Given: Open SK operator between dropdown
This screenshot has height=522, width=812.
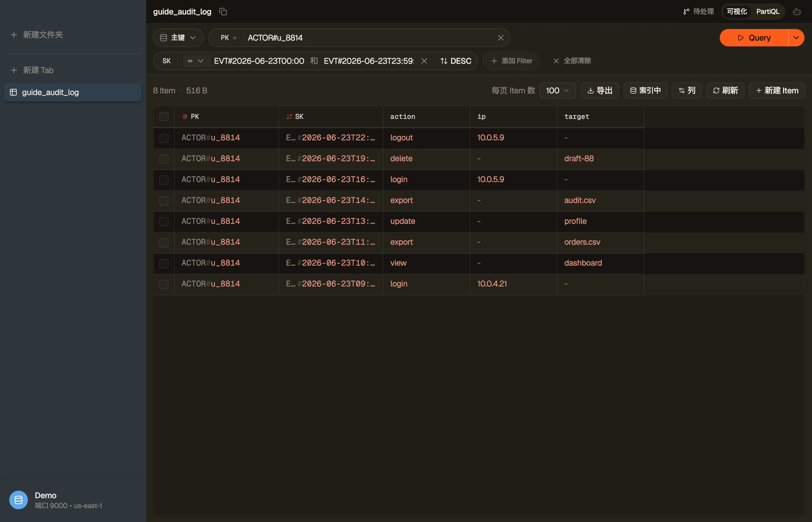Looking at the screenshot, I should (195, 61).
